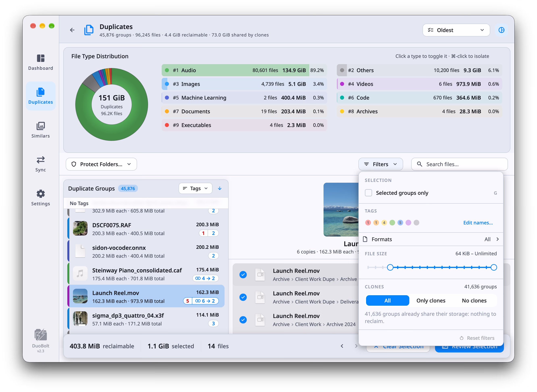The image size is (537, 392).
Task: Open the Tags grouping dropdown
Action: pos(195,188)
